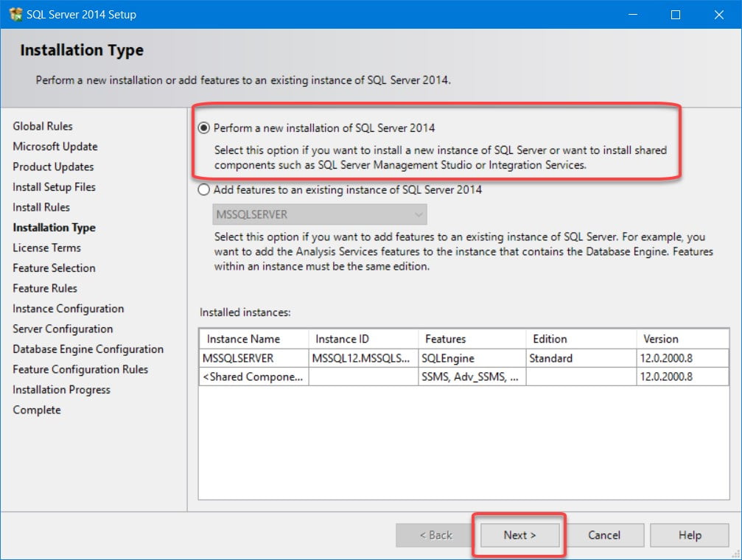This screenshot has height=560, width=742.
Task: Click the Instance ID column header
Action: pos(363,339)
